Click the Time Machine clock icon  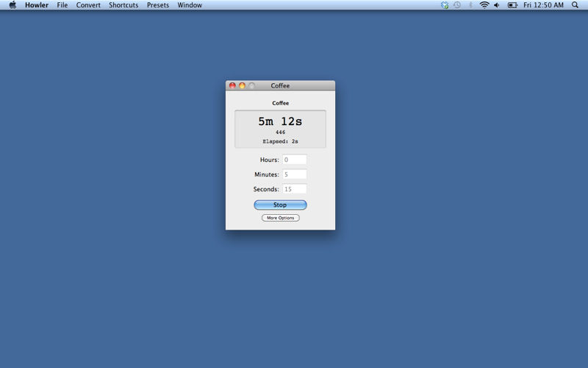(x=457, y=5)
